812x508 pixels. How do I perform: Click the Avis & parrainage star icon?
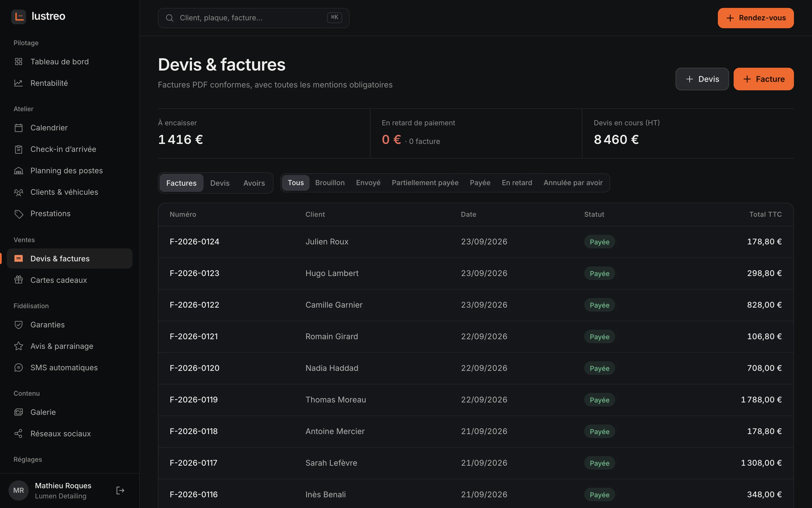click(18, 346)
